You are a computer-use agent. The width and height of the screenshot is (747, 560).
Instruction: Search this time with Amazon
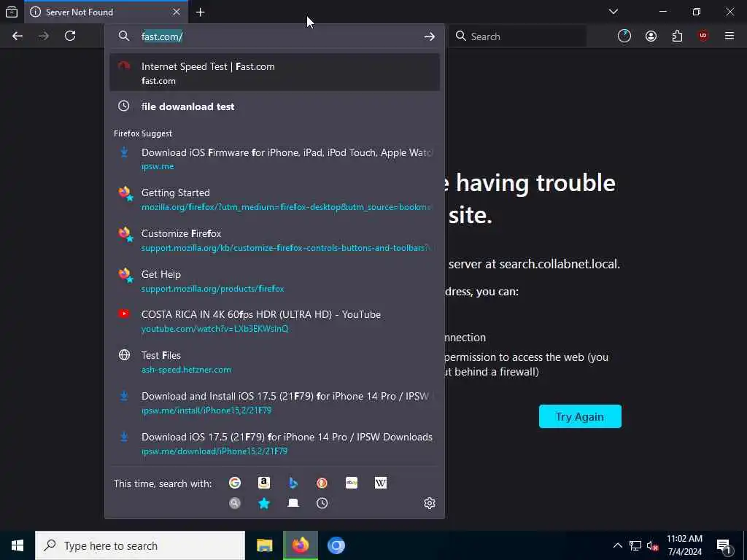pos(264,483)
